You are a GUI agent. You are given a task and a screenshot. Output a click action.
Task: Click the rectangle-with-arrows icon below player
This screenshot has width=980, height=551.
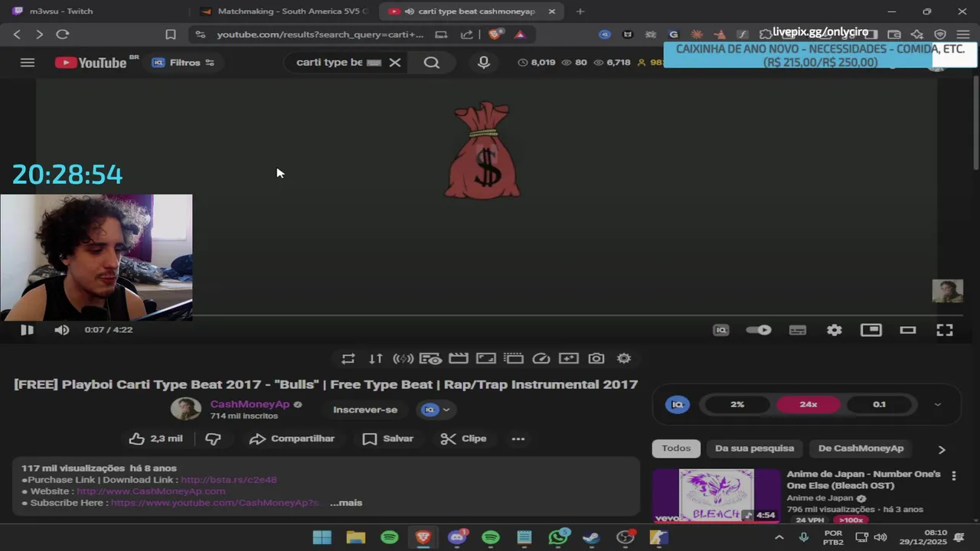point(486,358)
